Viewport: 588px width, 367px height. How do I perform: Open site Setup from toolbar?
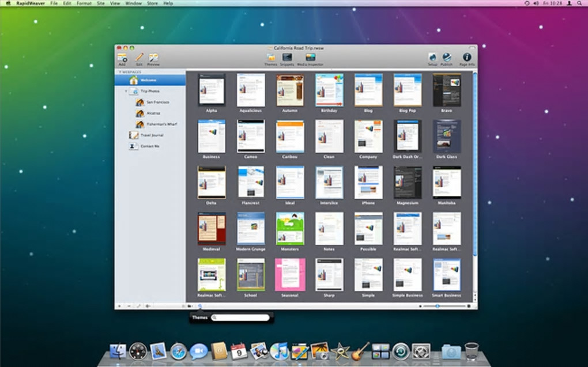432,58
